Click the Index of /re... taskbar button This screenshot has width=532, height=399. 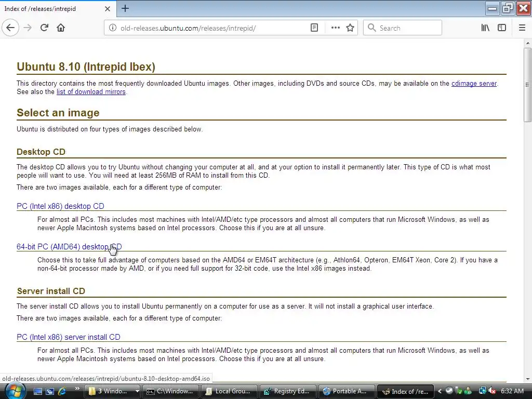pos(405,391)
